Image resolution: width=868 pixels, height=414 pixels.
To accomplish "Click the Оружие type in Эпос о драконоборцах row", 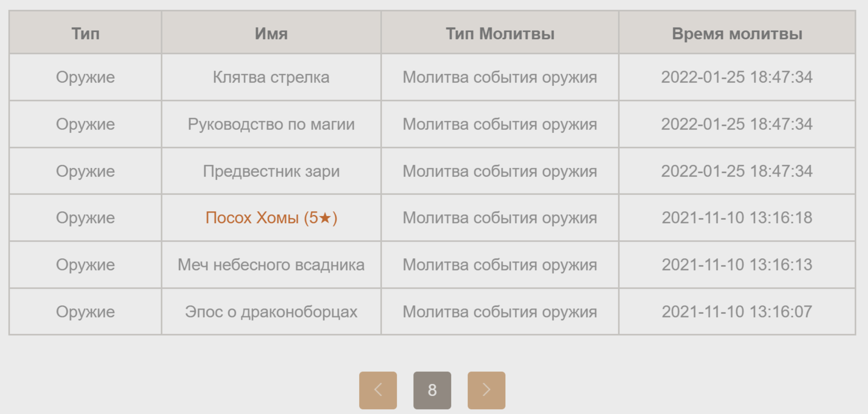I will [x=85, y=312].
